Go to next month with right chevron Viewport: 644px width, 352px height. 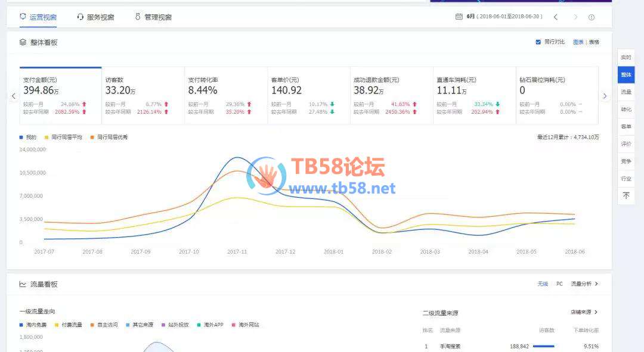(575, 17)
